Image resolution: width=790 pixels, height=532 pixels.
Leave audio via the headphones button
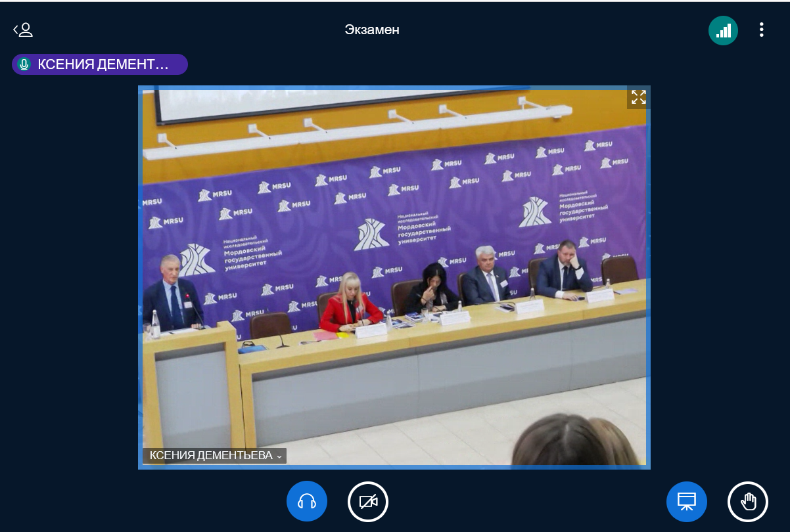[x=307, y=502]
